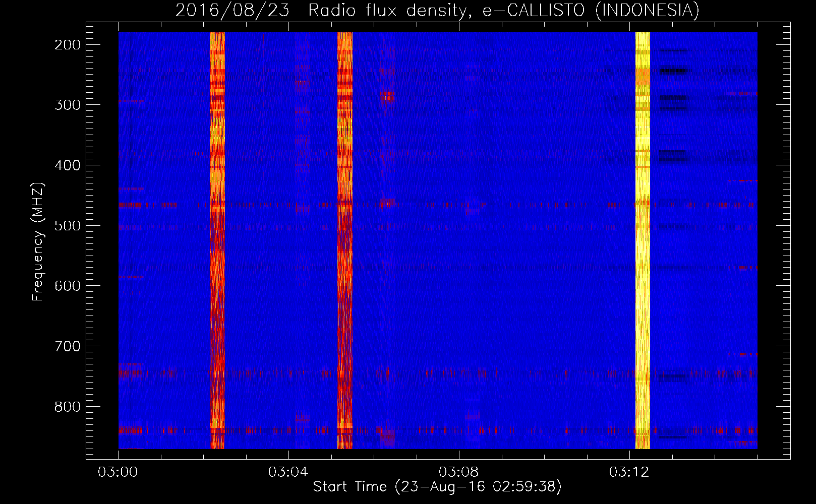
Task: Click the 400 frequency tick label
Action: pos(68,165)
